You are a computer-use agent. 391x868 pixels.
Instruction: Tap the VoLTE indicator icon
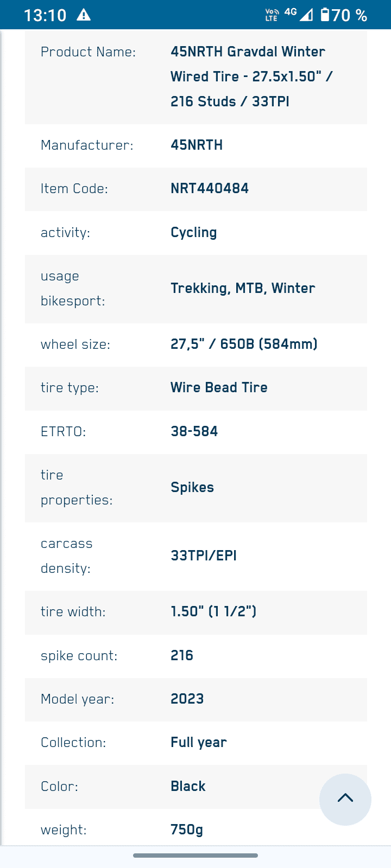click(272, 15)
